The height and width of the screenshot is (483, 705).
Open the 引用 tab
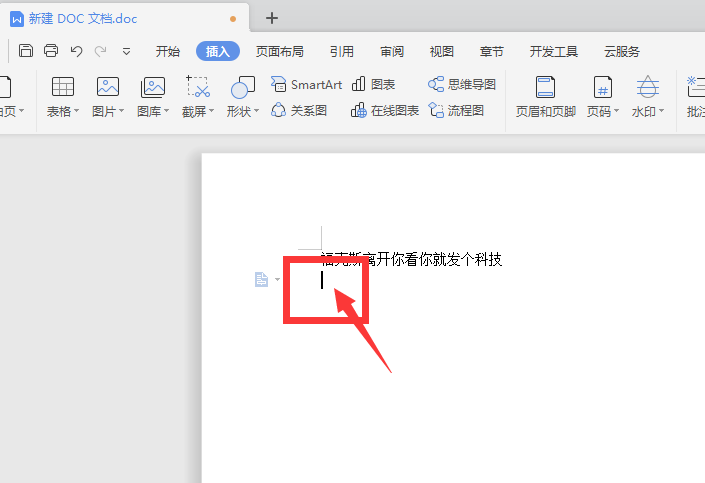click(x=342, y=51)
